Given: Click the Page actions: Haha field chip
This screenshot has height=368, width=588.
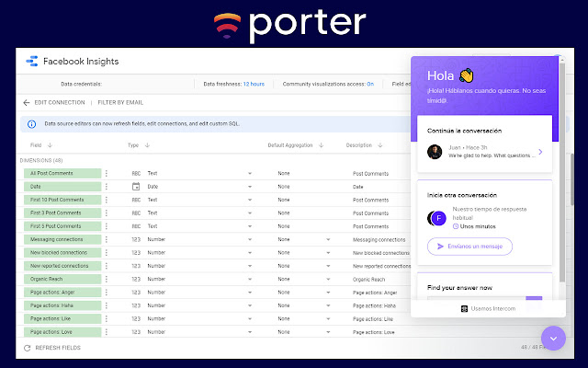Looking at the screenshot, I should click(62, 305).
